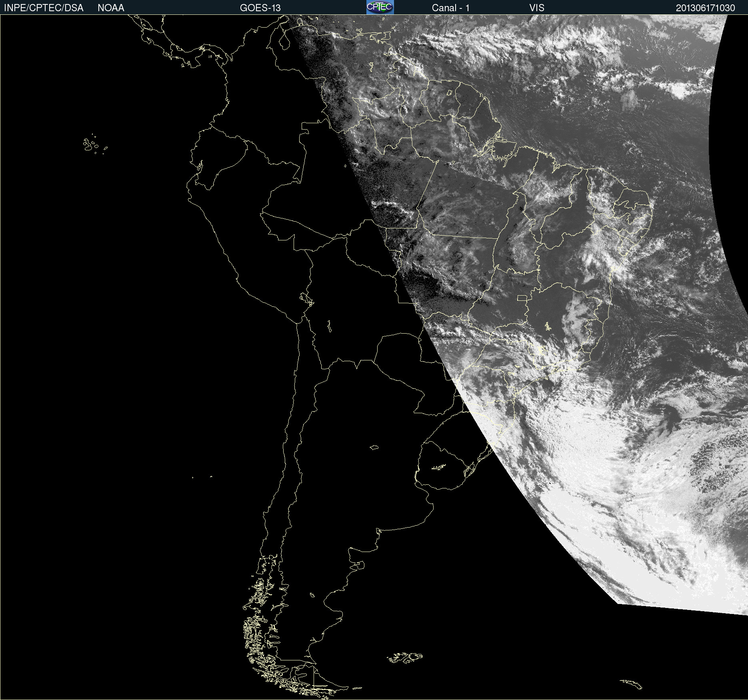Select the GOES-13 satellite label

[x=260, y=8]
